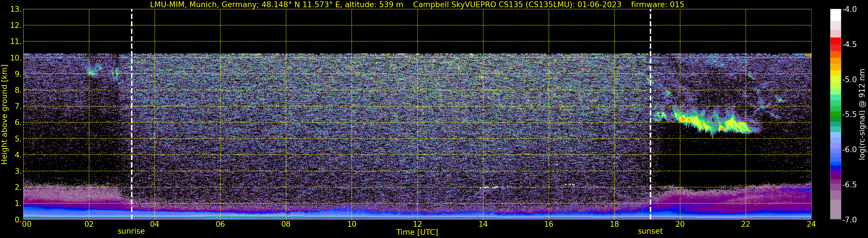Click height axis tick label '10.'
The image size is (868, 238).
(x=16, y=58)
